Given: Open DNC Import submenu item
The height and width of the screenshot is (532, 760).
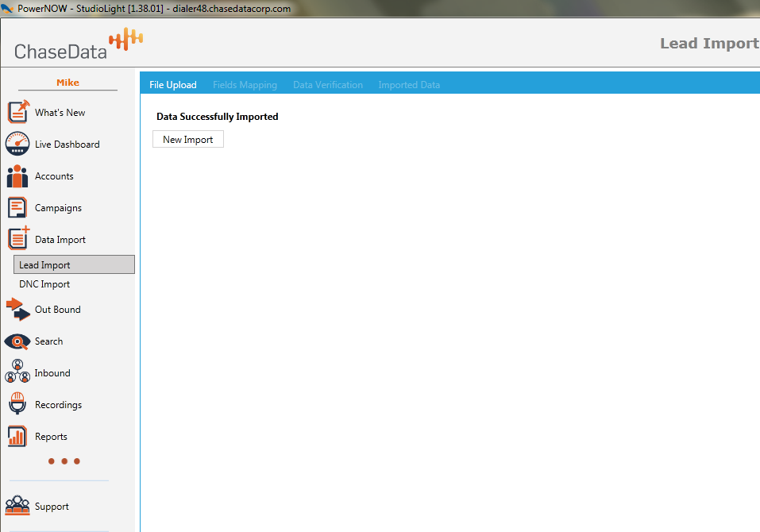Looking at the screenshot, I should [x=44, y=284].
